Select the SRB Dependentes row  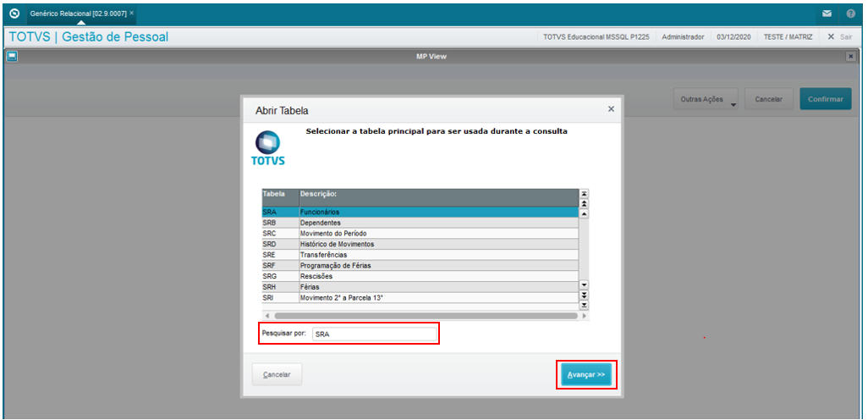coord(420,223)
